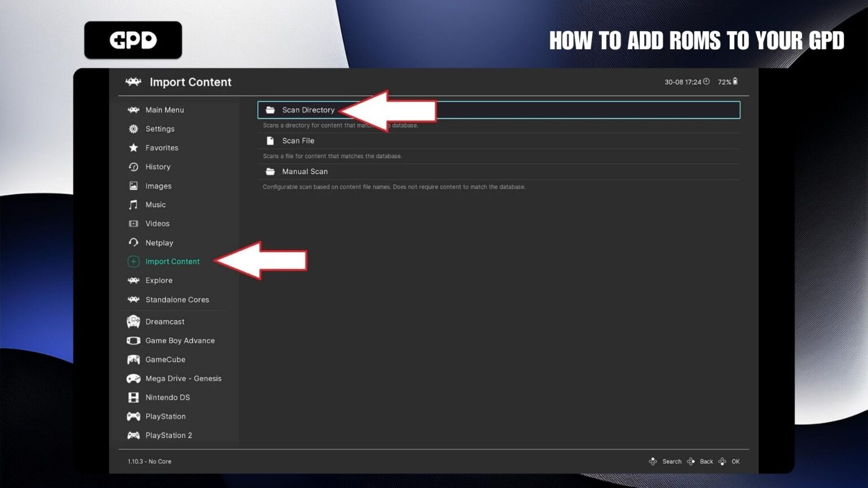Click the Music note icon

pos(133,204)
